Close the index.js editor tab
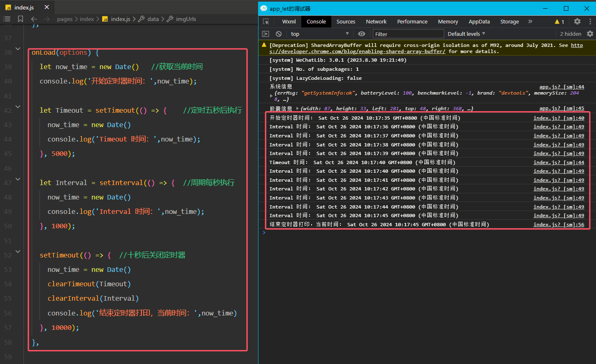This screenshot has height=364, width=596. [47, 7]
